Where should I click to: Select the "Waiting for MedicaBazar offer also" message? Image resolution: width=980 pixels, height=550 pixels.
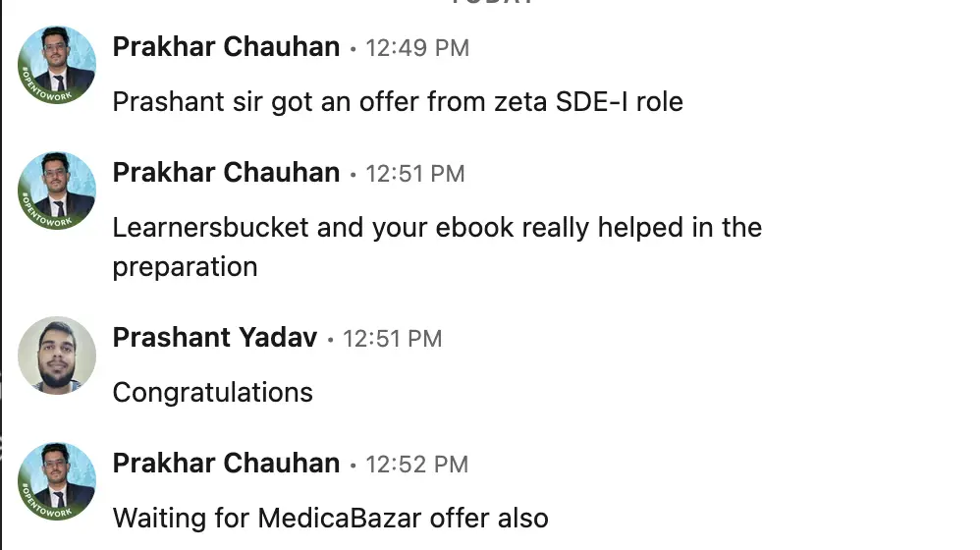330,518
